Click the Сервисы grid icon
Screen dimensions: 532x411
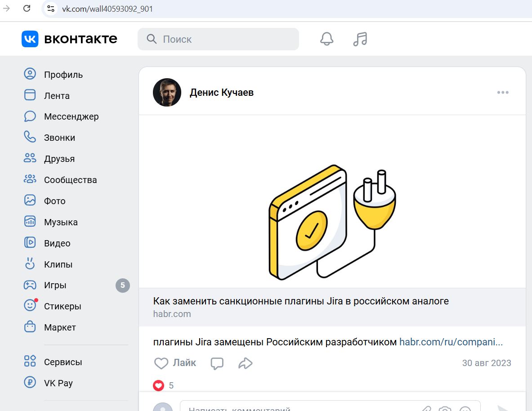point(30,361)
